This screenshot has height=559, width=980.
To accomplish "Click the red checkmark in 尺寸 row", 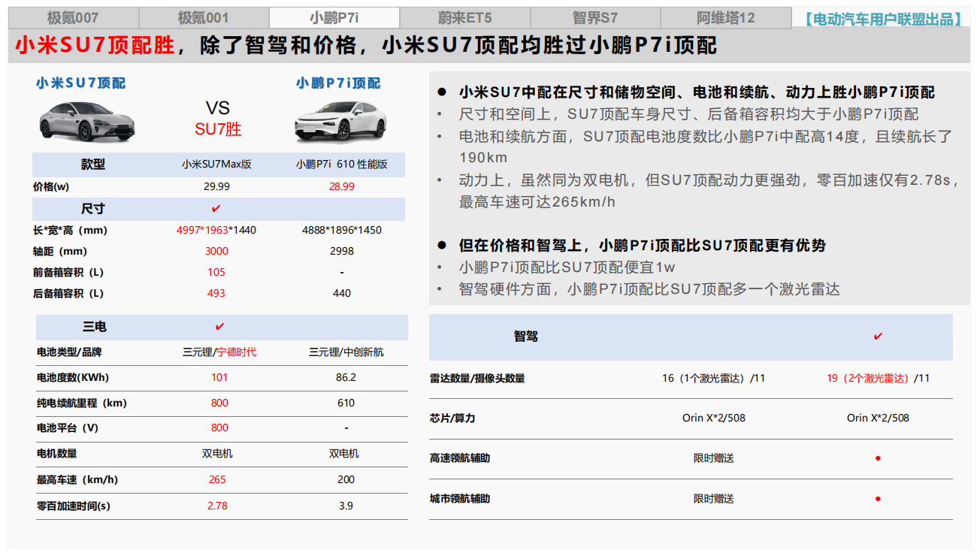I will [x=216, y=208].
